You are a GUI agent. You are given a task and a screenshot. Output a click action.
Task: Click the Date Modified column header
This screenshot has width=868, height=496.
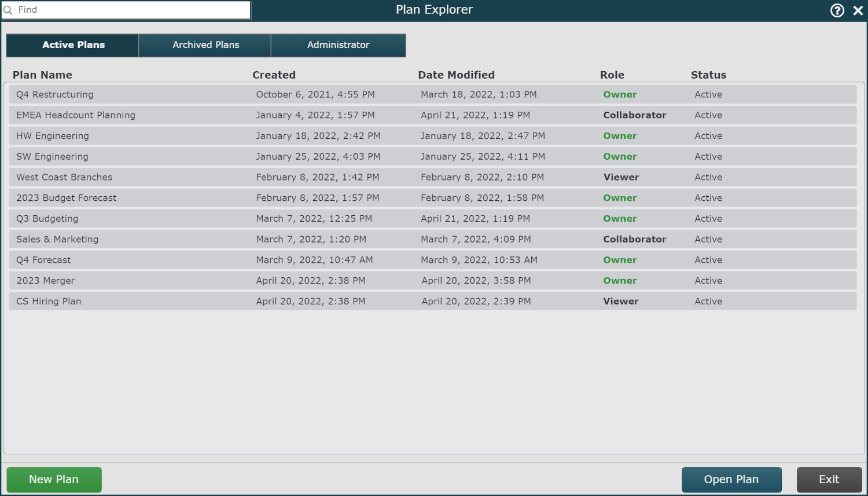tap(456, 75)
